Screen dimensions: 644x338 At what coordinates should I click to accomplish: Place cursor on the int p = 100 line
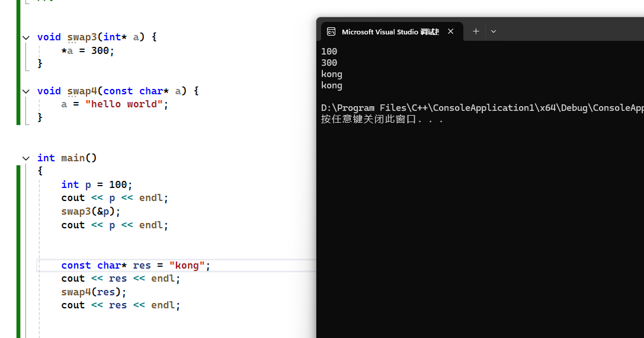pyautogui.click(x=97, y=185)
